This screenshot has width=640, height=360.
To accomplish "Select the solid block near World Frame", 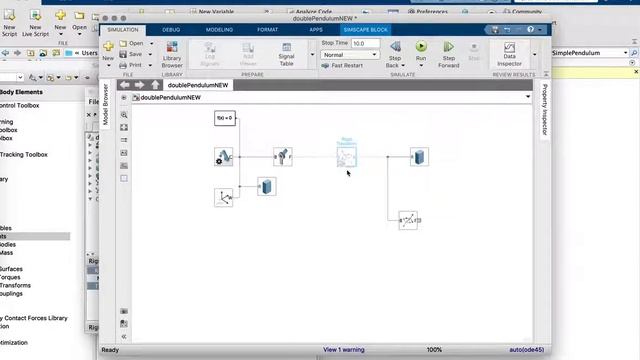I will [267, 187].
